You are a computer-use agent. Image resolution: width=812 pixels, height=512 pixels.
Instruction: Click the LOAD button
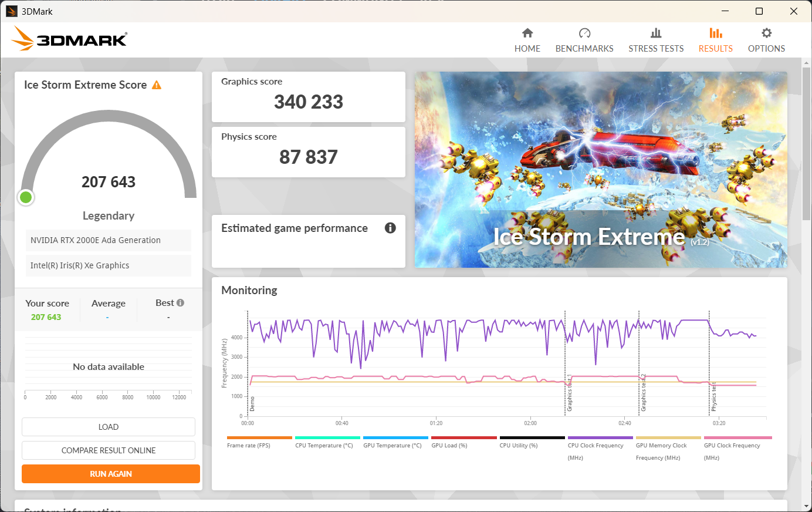109,427
